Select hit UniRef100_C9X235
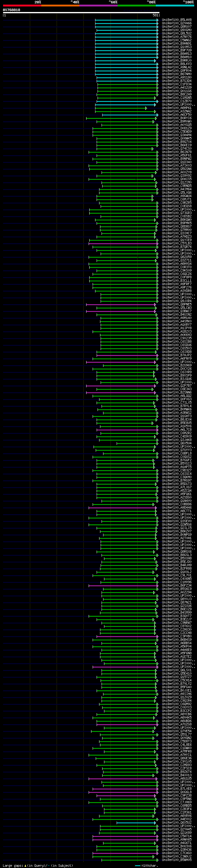The width and height of the screenshot is (197, 868). (x=176, y=338)
